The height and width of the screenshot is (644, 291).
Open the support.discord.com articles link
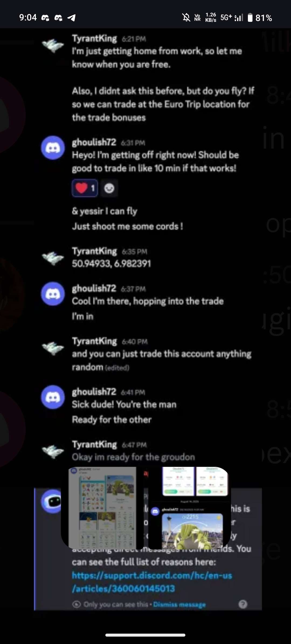click(152, 582)
